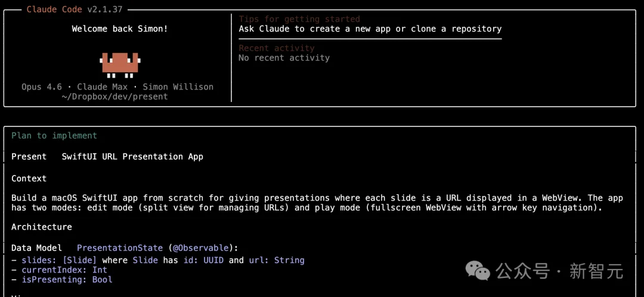The height and width of the screenshot is (297, 644).
Task: Click the Plan to implement heading
Action: pyautogui.click(x=54, y=135)
